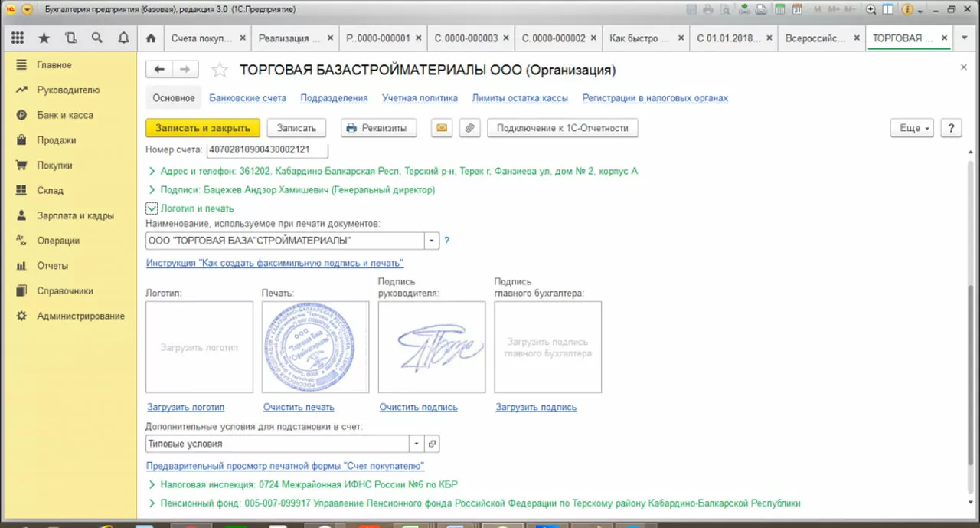The width and height of the screenshot is (980, 528).
Task: Open the Главное section
Action: [69, 65]
